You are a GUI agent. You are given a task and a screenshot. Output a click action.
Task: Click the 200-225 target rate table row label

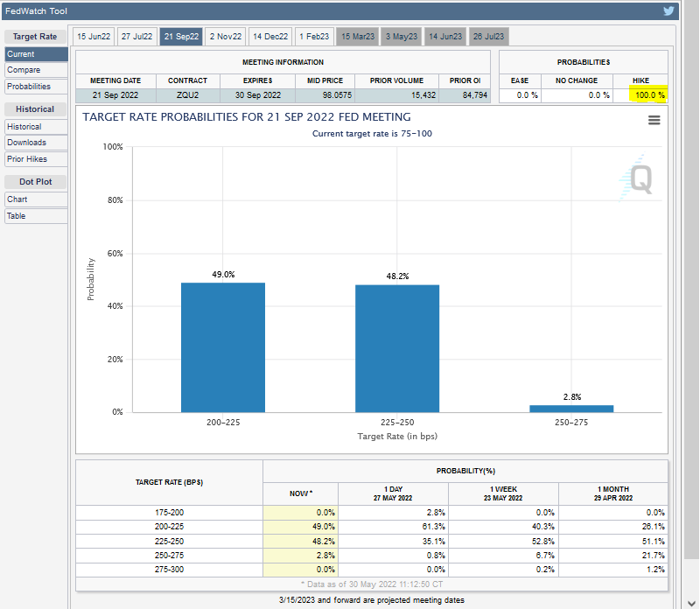point(169,527)
